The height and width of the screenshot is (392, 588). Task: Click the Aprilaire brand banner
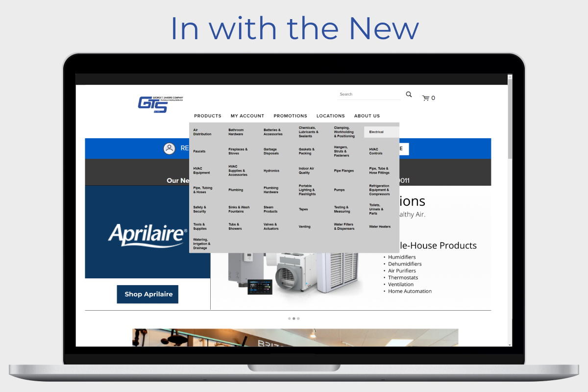[147, 232]
